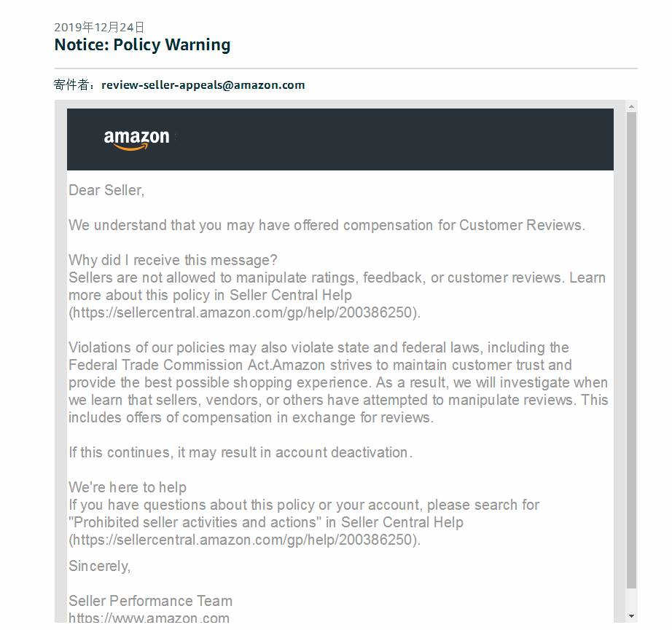
Task: Click the "Why did I receive this message?" heading
Action: 173,260
